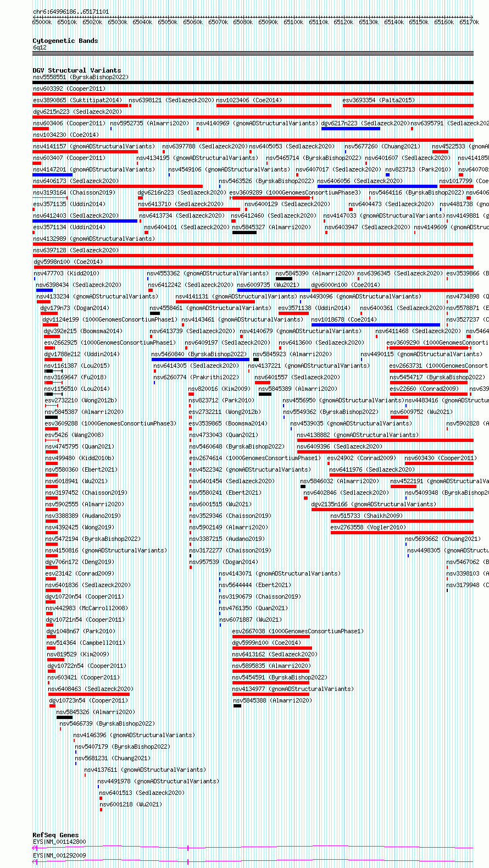Click nsv442983 (McCarroll2008) label

click(x=87, y=608)
